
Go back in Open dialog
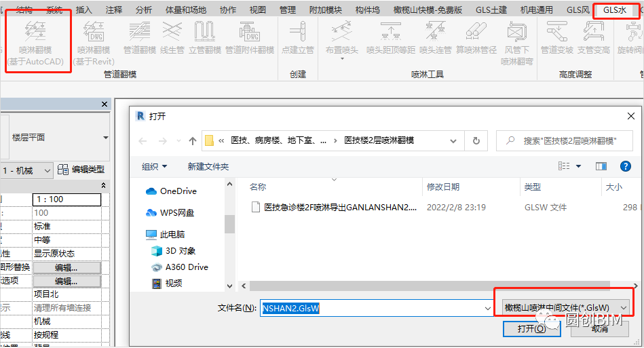143,141
